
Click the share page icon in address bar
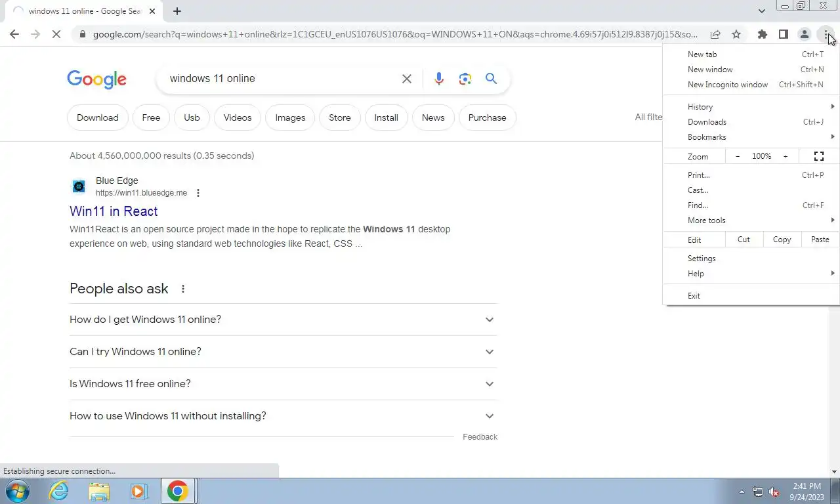(715, 34)
